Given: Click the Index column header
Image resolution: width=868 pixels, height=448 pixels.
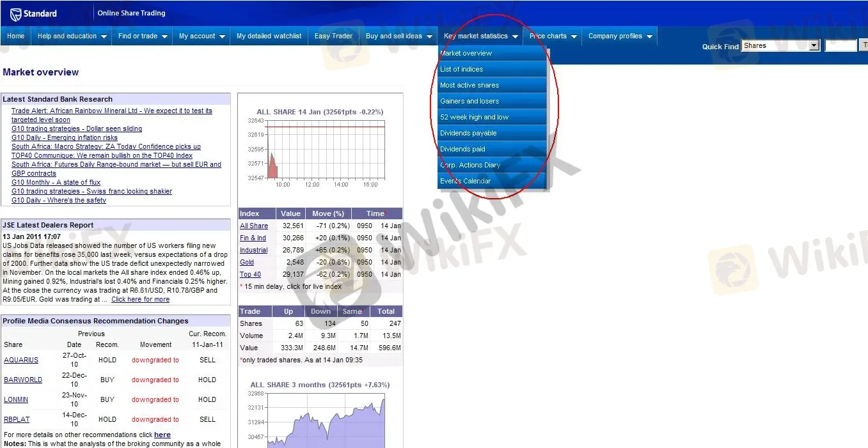Looking at the screenshot, I should 257,213.
